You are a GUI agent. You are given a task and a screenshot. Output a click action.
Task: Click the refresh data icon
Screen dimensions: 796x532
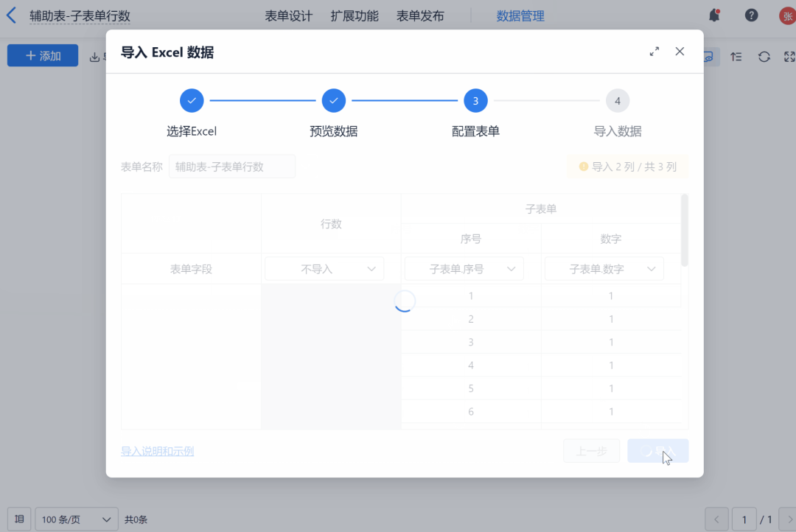764,57
